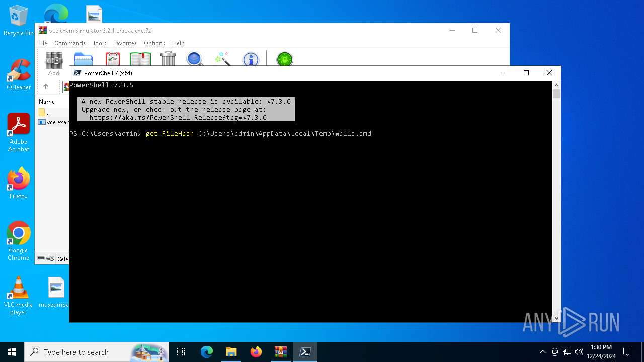Open the Favorites menu in WinRAR
Image resolution: width=644 pixels, height=362 pixels.
(125, 43)
